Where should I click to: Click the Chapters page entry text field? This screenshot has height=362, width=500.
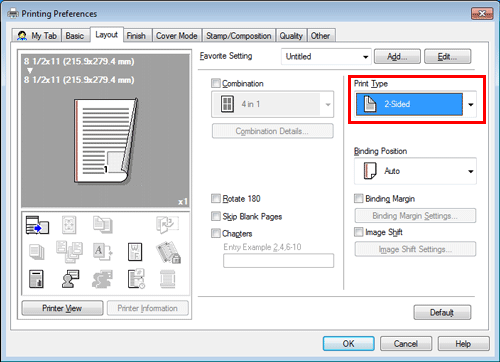(278, 261)
